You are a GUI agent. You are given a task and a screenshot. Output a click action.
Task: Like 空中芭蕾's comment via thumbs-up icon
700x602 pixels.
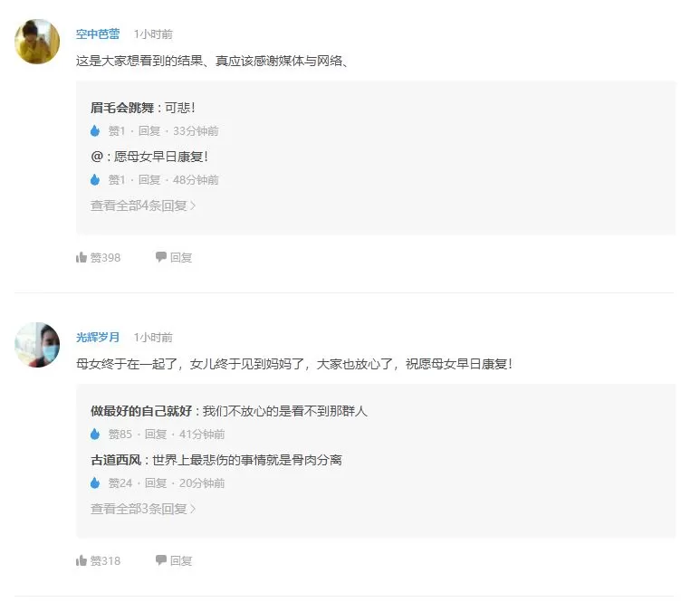(82, 257)
